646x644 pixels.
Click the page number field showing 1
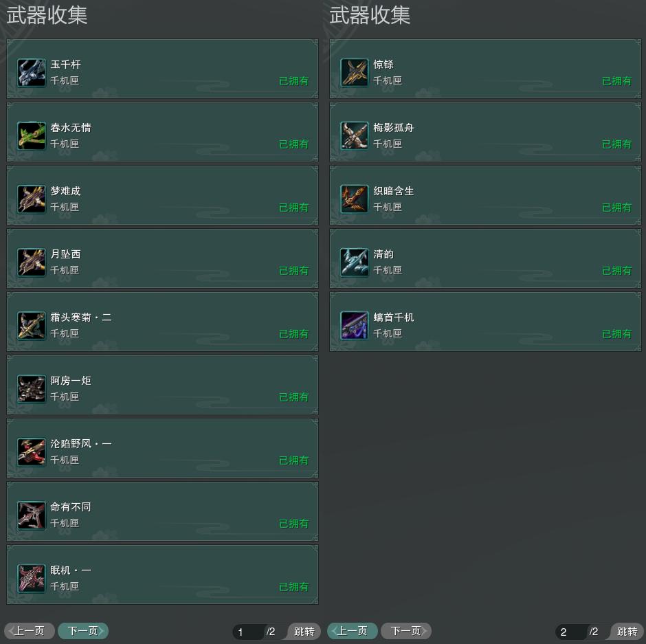[x=248, y=632]
